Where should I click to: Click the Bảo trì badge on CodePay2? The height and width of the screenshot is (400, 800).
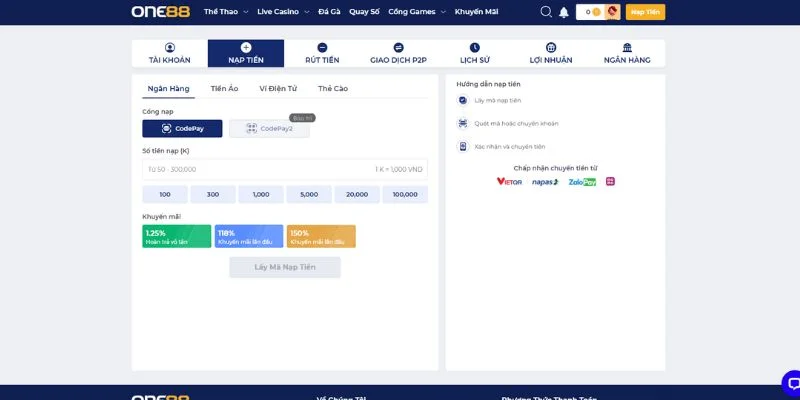click(303, 118)
